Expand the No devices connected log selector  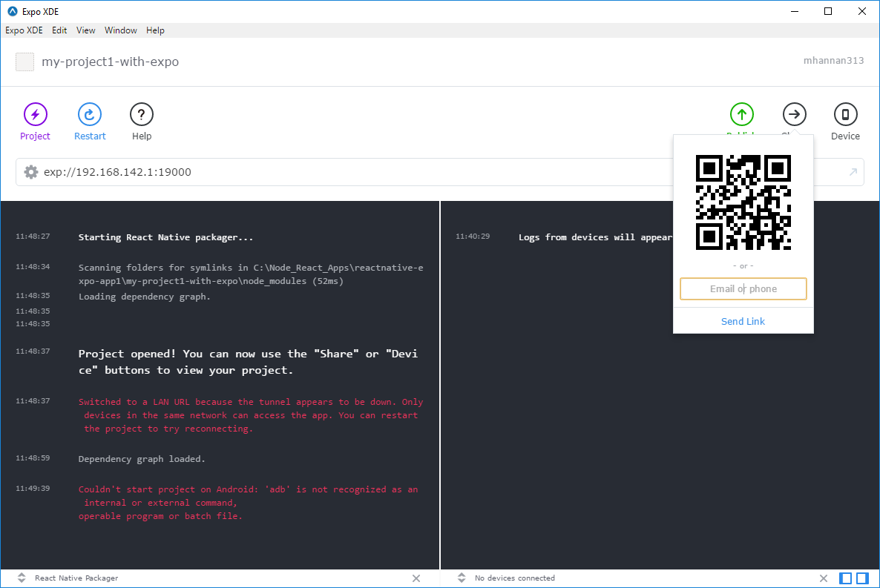(462, 578)
